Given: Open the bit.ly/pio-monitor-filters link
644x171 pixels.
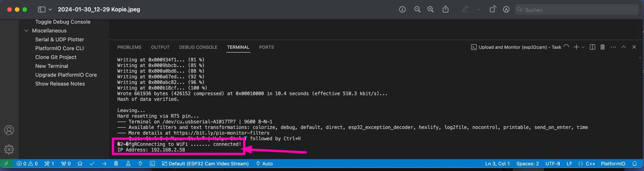Looking at the screenshot, I should coord(221,133).
